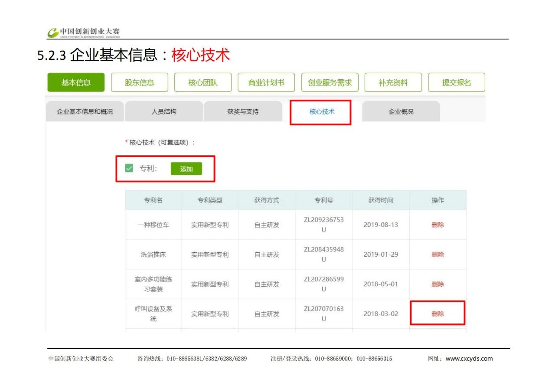Open the 人员结构 sub-tab
The image size is (555, 392).
[x=164, y=111]
